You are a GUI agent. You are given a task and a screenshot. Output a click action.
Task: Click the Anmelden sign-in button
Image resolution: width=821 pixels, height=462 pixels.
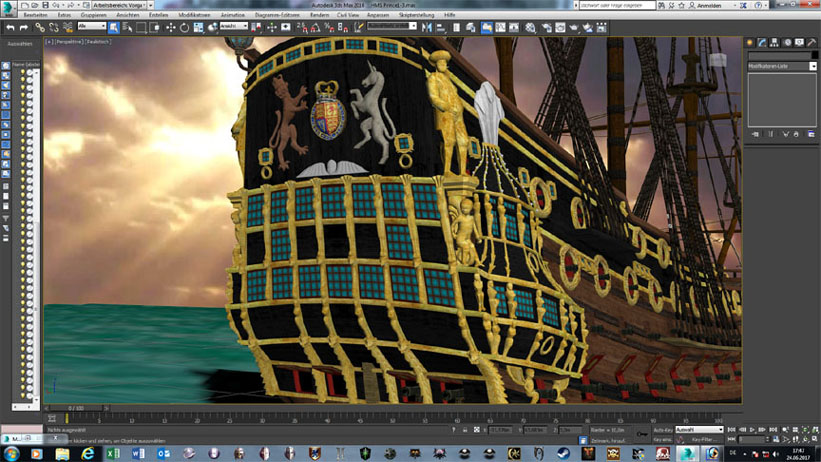[709, 5]
